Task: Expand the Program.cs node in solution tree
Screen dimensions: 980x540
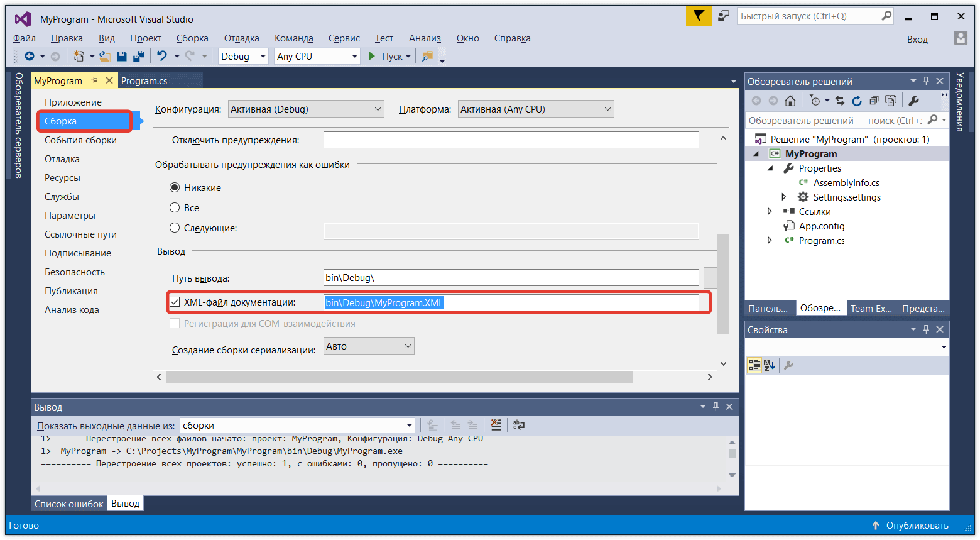Action: [x=770, y=241]
